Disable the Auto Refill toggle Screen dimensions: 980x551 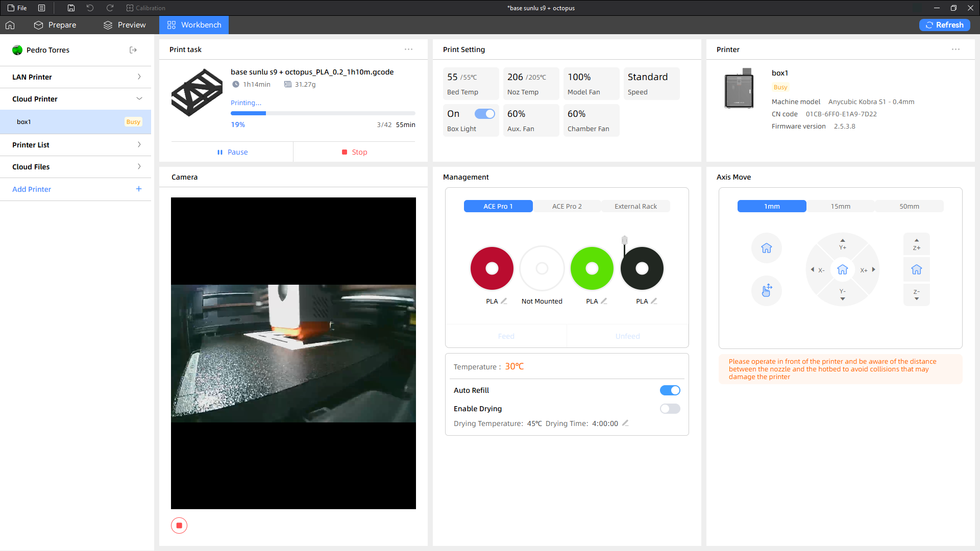[670, 390]
